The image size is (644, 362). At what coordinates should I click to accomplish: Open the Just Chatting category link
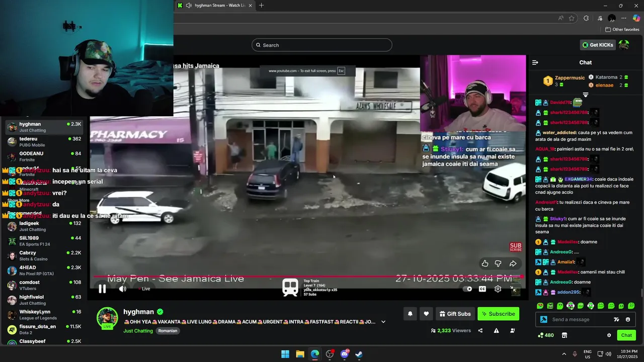[138, 331]
